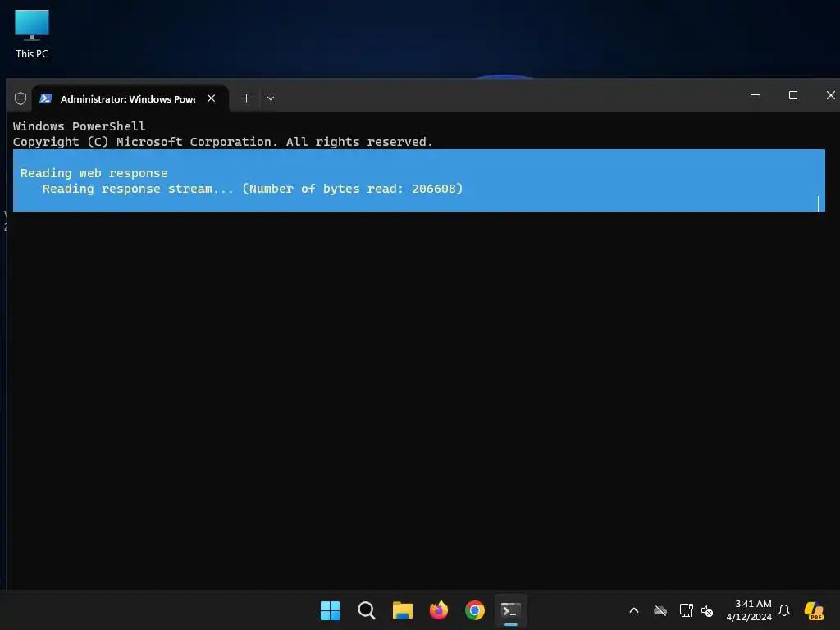The height and width of the screenshot is (630, 840).
Task: Click the PowerShell icon on the tab
Action: coord(46,98)
